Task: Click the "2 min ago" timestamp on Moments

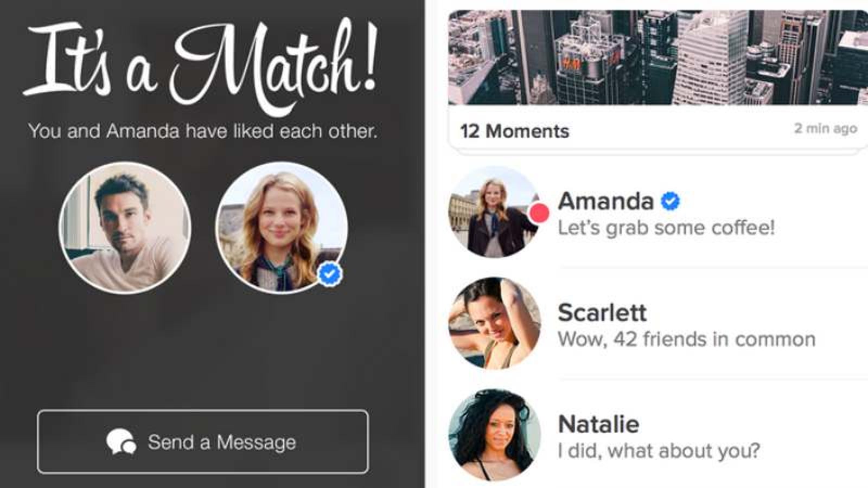Action: [826, 129]
